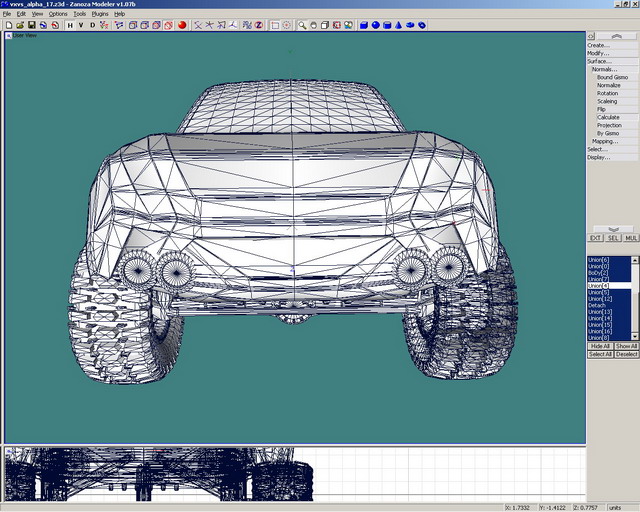Toggle the SEL mode button
Image resolution: width=640 pixels, height=512 pixels.
pos(613,238)
